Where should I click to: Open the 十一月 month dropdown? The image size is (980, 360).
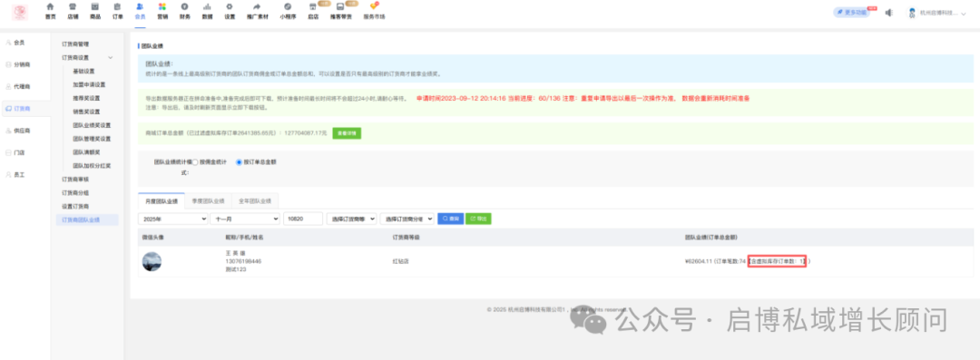(x=245, y=219)
